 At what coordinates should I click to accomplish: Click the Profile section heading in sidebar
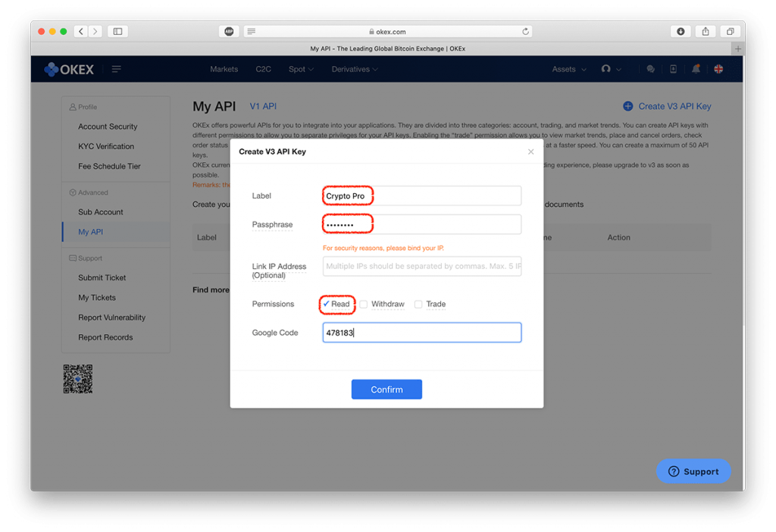coord(83,107)
